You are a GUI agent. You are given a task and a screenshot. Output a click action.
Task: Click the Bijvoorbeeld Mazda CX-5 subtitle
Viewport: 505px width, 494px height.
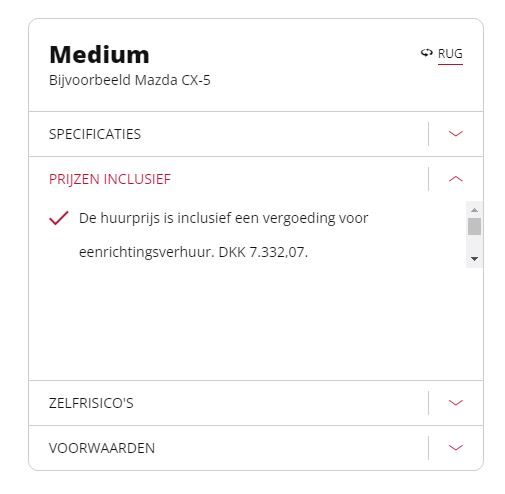(130, 80)
